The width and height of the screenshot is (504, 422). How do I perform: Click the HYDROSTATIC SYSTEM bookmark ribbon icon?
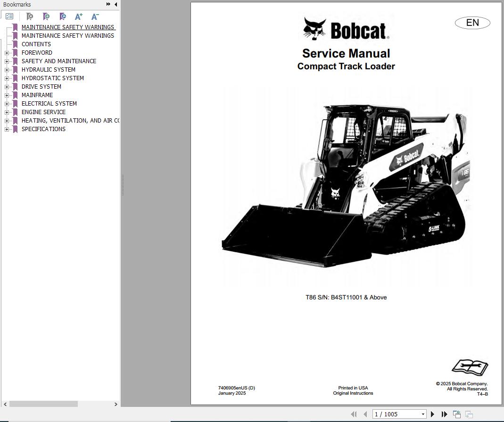15,78
